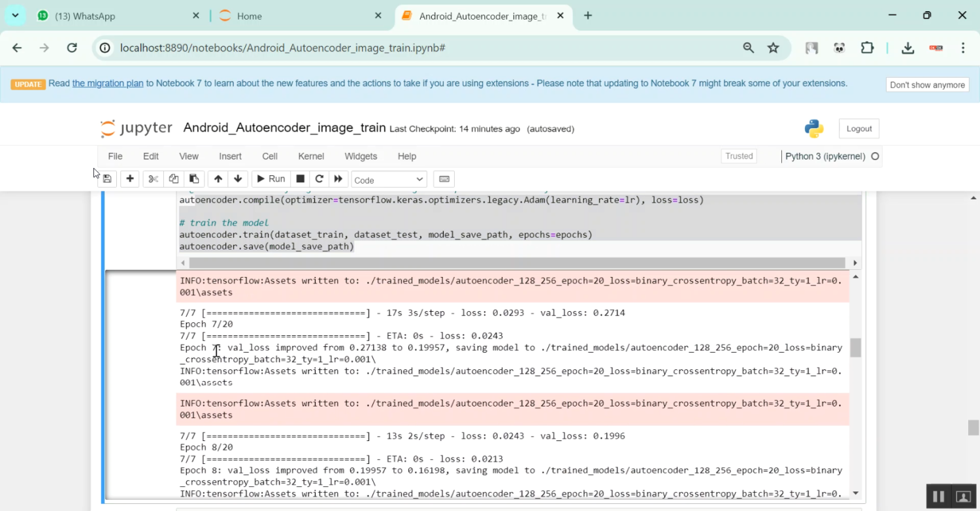Copy selected cells icon

click(173, 179)
